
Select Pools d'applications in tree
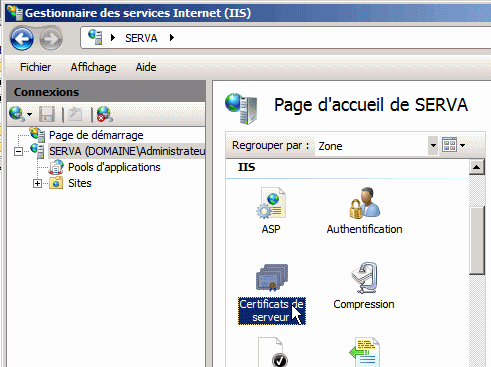point(114,167)
